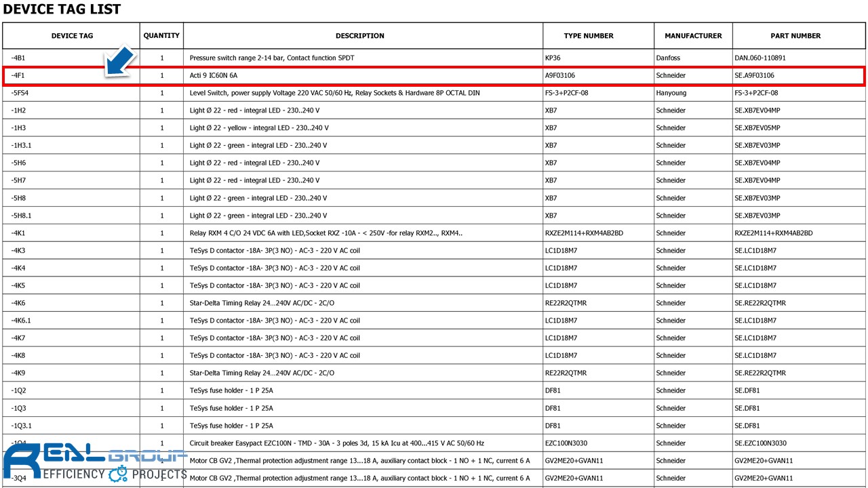
Task: Select device tag -4K1
Action: click(x=18, y=233)
